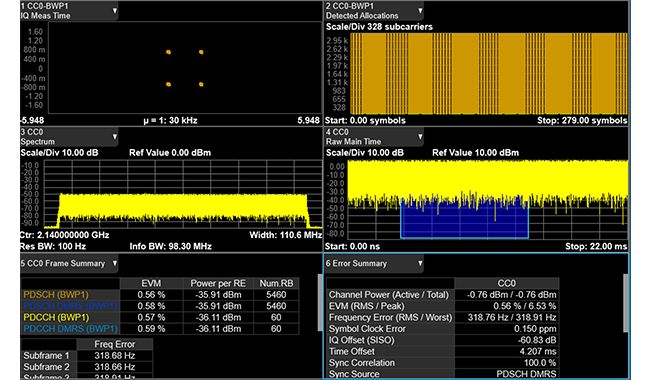The height and width of the screenshot is (380, 650).
Task: Click the Info BW: 98.30 MHz readout
Action: coord(170,247)
